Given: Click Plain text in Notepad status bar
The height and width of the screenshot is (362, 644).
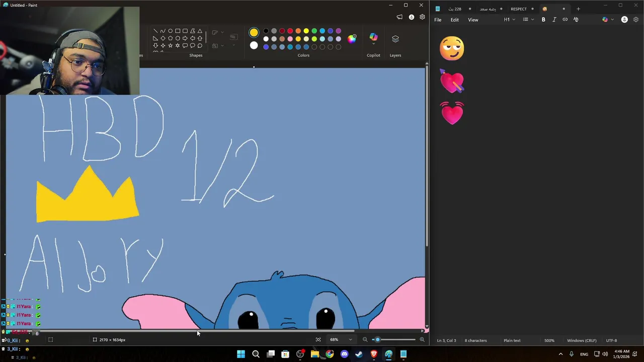Looking at the screenshot, I should pyautogui.click(x=512, y=340).
